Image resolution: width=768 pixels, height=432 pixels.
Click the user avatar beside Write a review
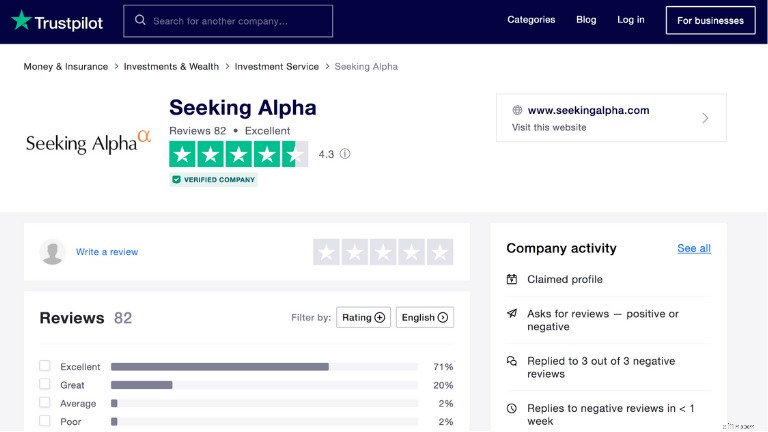click(52, 252)
